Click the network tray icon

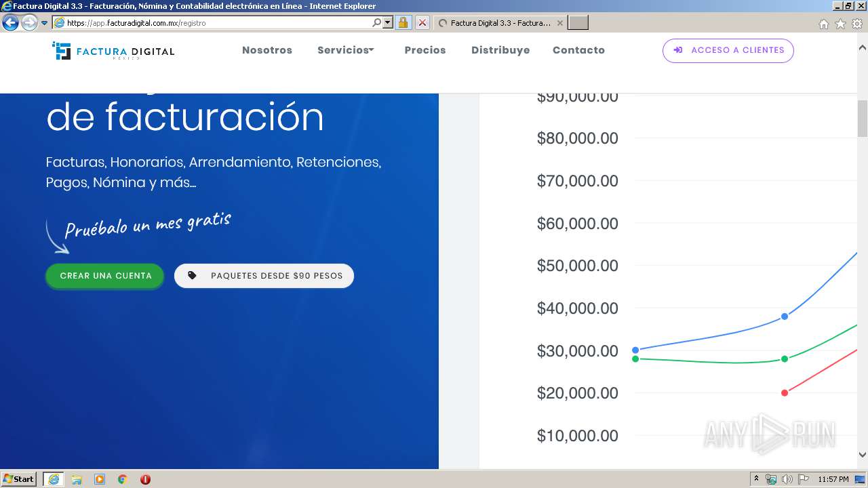771,479
